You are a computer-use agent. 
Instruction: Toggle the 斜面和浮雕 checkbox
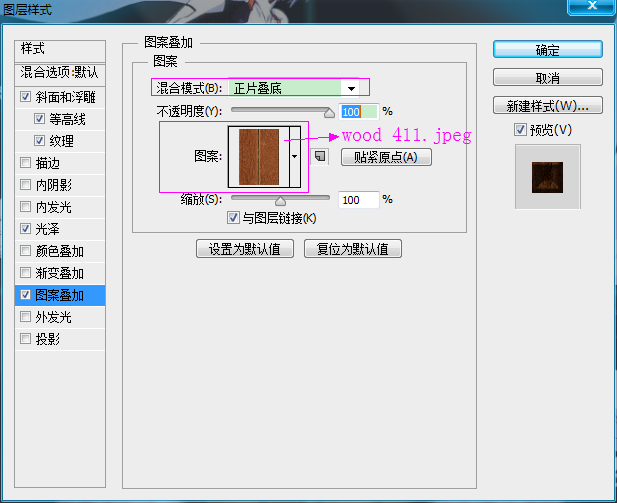(x=26, y=96)
